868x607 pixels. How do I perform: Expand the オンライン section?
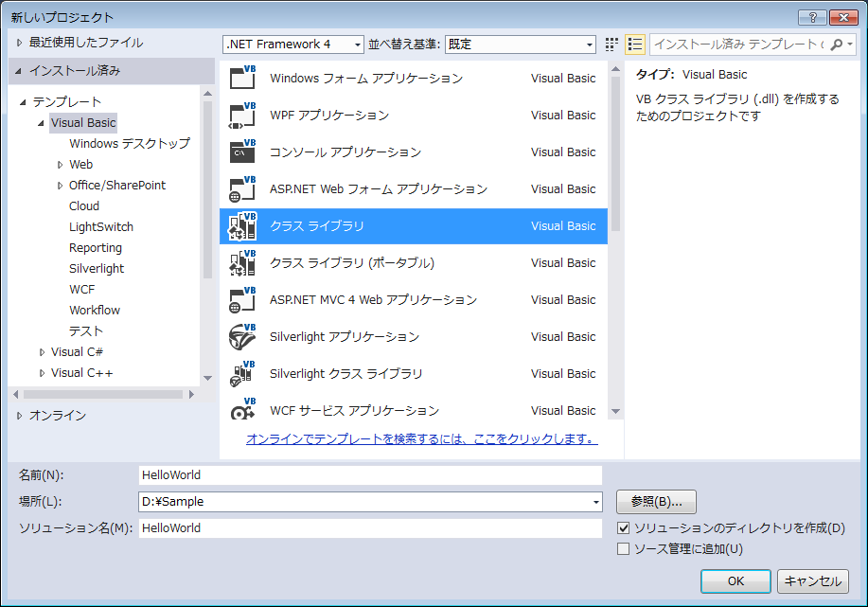click(x=19, y=416)
